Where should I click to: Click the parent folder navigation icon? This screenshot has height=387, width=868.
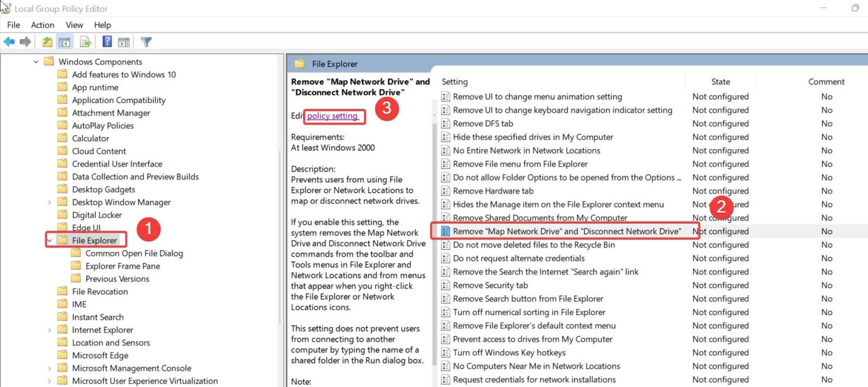tap(47, 41)
